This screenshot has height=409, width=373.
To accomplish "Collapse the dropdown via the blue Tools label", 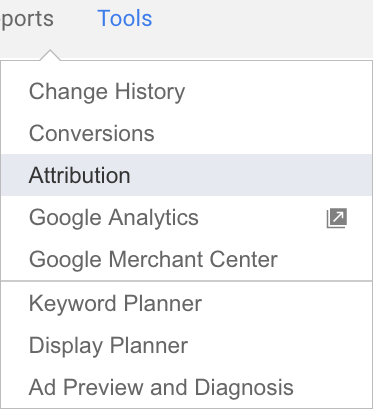I will click(x=125, y=18).
